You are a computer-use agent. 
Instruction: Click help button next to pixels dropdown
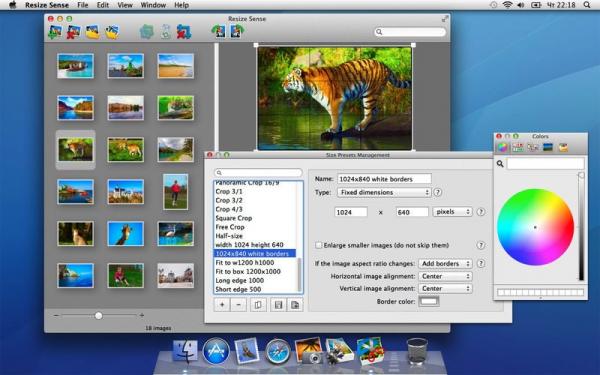(x=481, y=212)
